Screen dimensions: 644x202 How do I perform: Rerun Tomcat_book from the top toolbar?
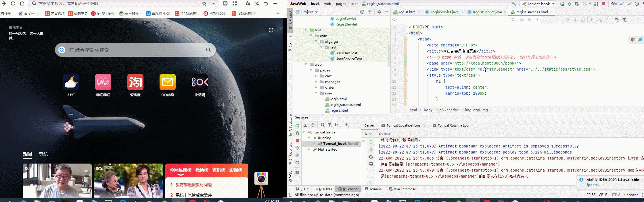pos(562,4)
